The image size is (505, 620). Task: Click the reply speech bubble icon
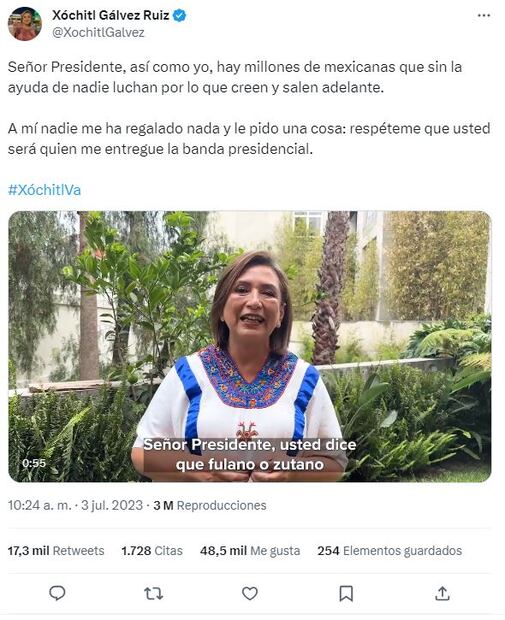(x=57, y=593)
